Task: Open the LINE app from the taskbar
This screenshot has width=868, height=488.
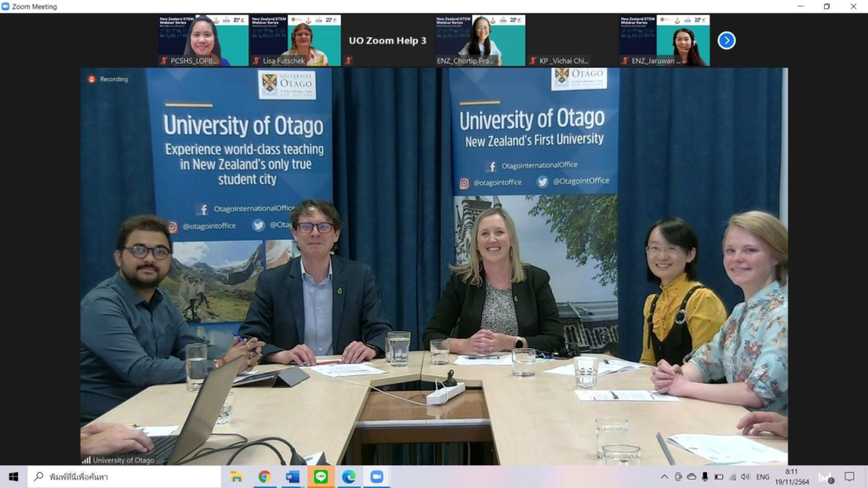Action: 321,476
